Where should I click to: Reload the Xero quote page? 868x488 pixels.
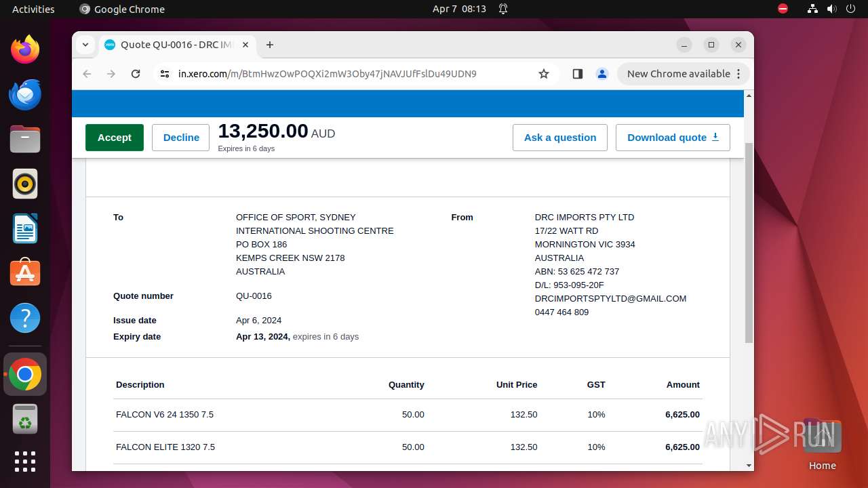point(136,74)
